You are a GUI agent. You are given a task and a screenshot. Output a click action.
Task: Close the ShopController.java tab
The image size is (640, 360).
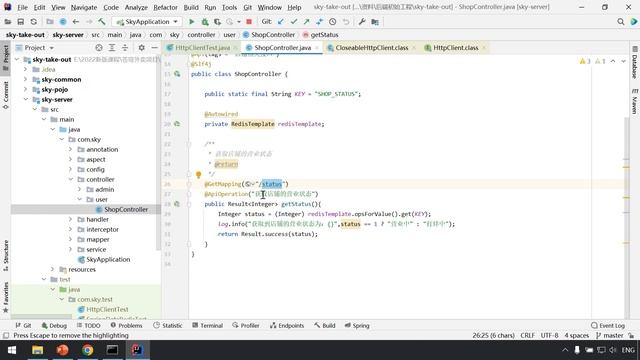(317, 48)
